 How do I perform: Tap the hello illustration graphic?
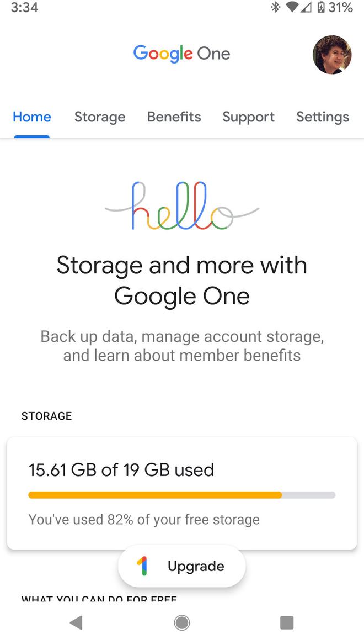(x=182, y=204)
